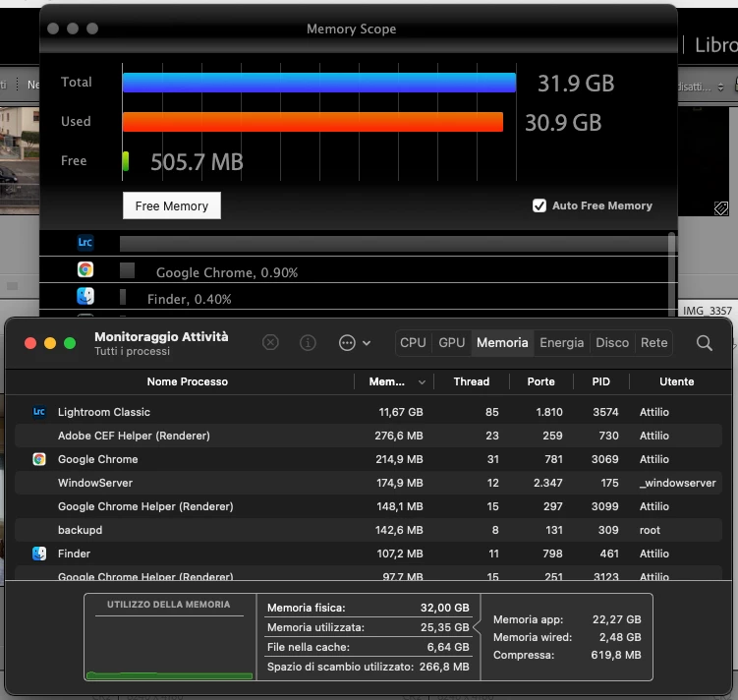Click the File nella cache: 6,64 GB entry

(x=369, y=647)
